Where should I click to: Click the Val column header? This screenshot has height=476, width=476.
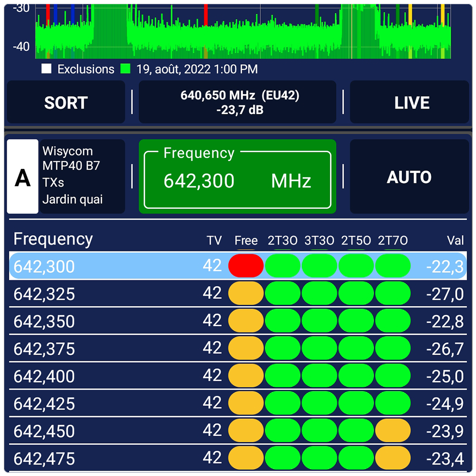[x=456, y=240]
